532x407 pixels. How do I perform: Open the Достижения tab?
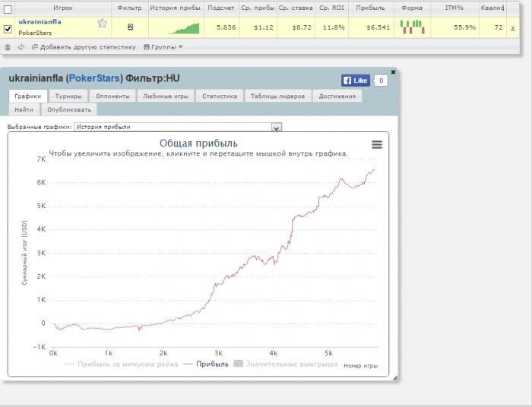pos(337,96)
